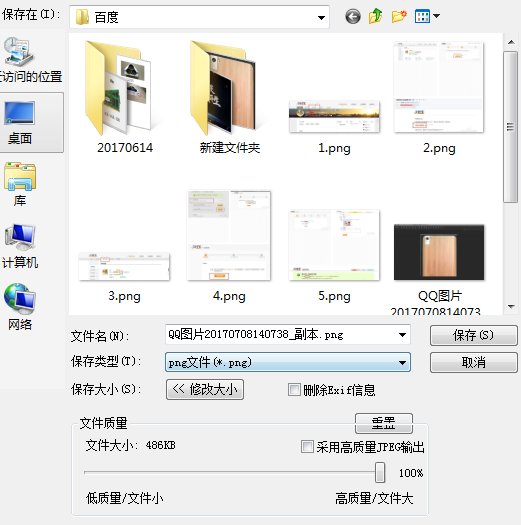Click the 新建文件夹 name label
Screen dimensions: 521x525
point(230,148)
